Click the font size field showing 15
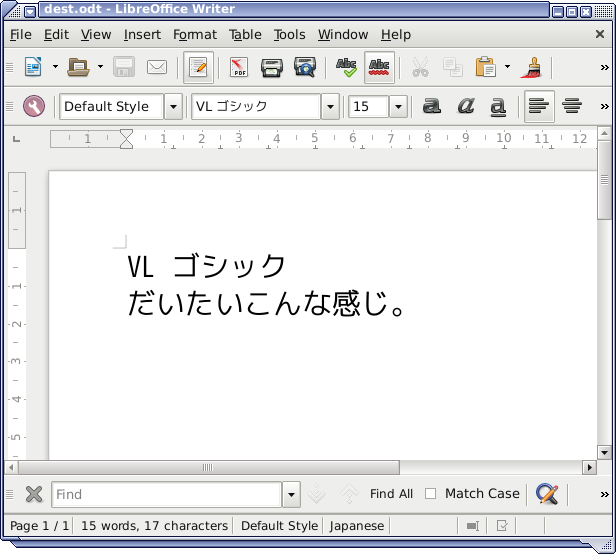 click(x=368, y=106)
